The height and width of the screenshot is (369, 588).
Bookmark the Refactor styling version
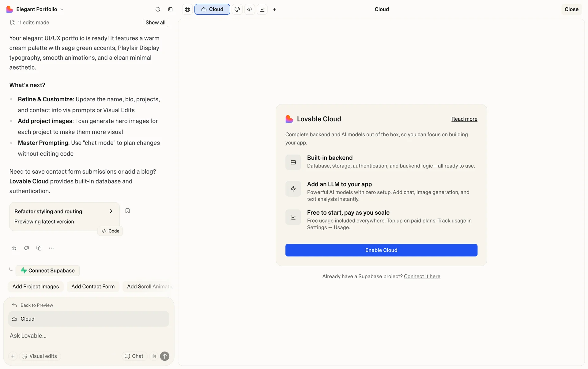127,211
